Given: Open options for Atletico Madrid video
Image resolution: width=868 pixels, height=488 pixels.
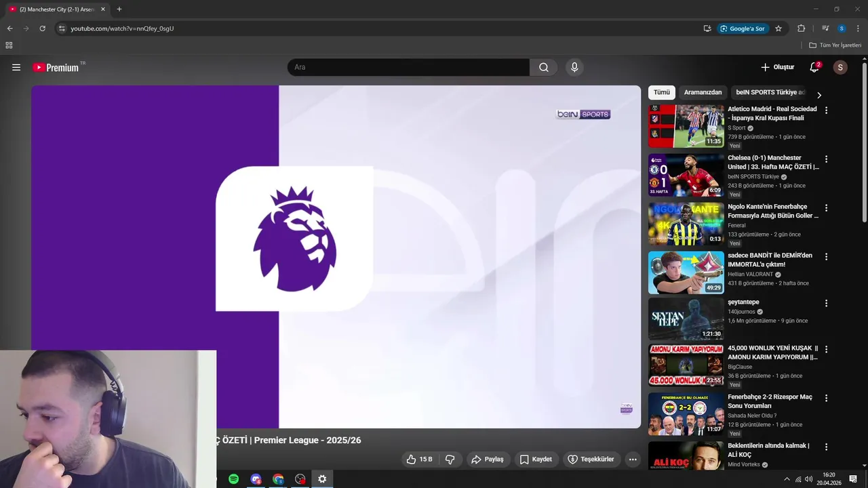Looking at the screenshot, I should 826,110.
